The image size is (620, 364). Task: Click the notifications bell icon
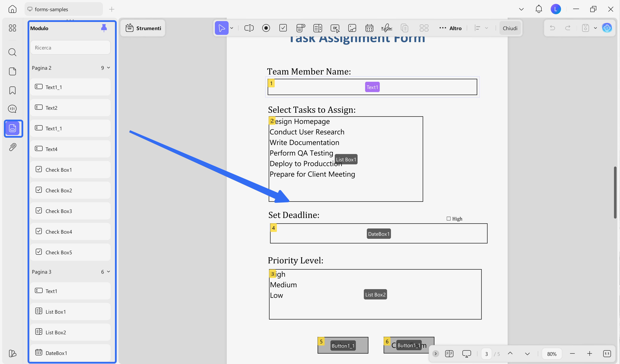click(539, 9)
